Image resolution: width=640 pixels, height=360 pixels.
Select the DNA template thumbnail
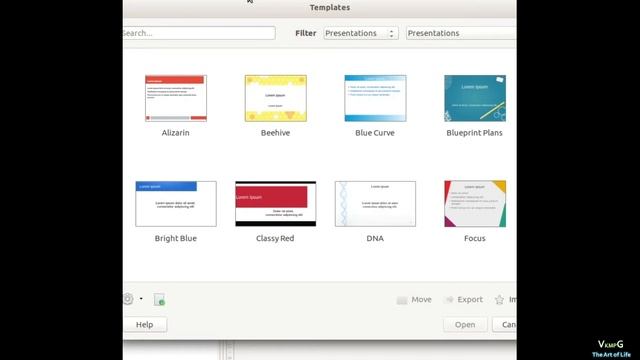(375, 204)
